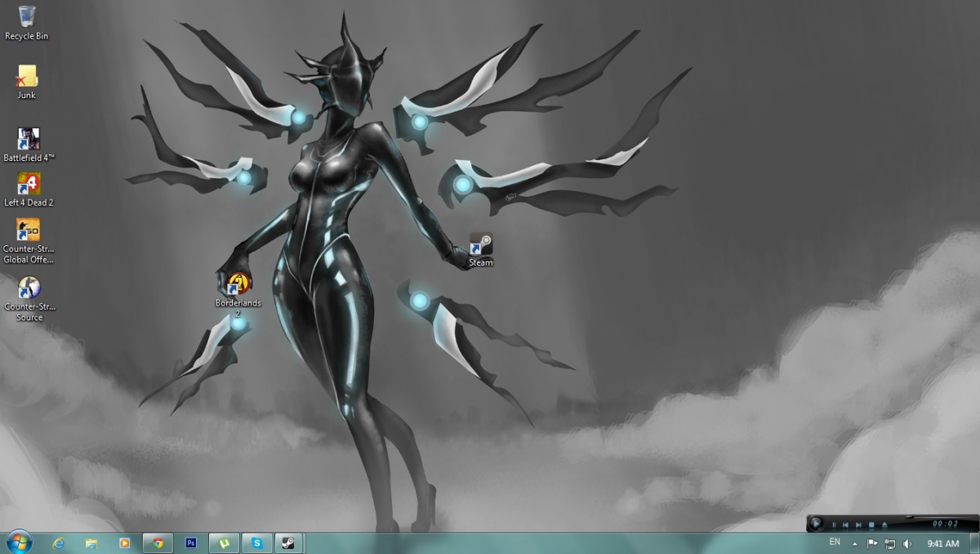Select the Counter-Strike Source shortcut
The height and width of the screenshot is (554, 980).
pos(29,298)
